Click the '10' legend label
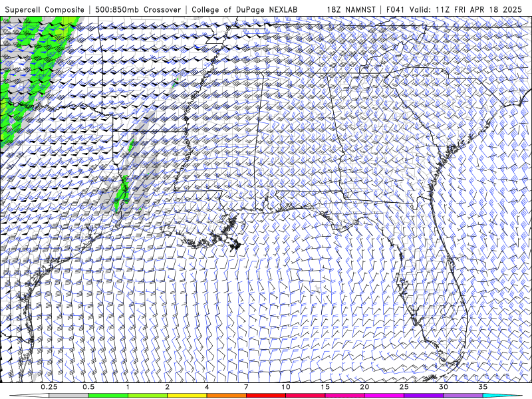 click(286, 387)
